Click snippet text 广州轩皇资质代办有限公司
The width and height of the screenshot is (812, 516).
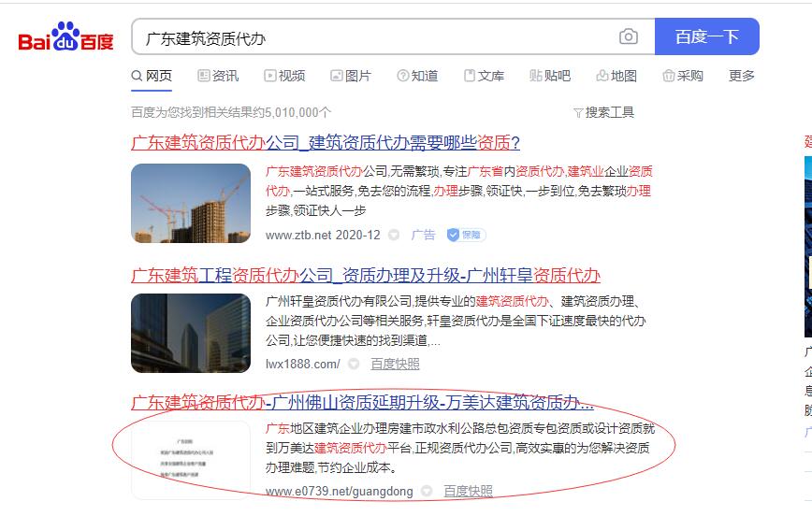[340, 301]
